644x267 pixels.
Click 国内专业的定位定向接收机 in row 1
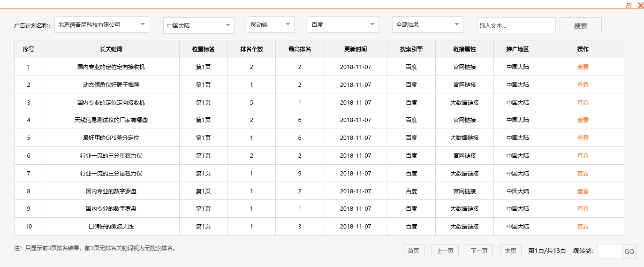pos(111,67)
